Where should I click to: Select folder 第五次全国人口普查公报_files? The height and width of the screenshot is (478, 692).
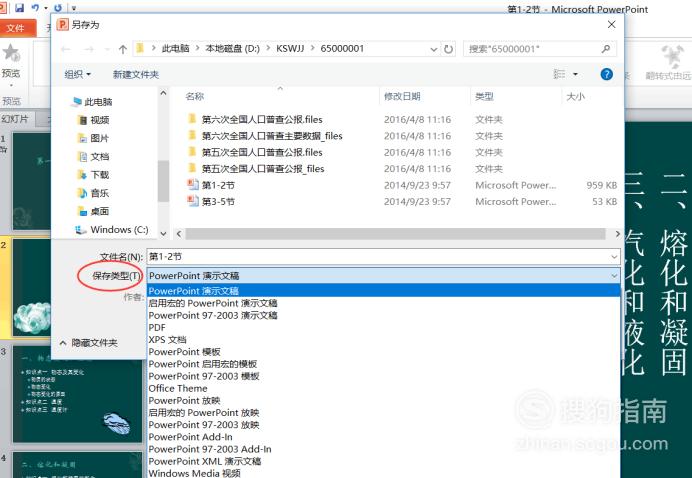click(x=263, y=169)
